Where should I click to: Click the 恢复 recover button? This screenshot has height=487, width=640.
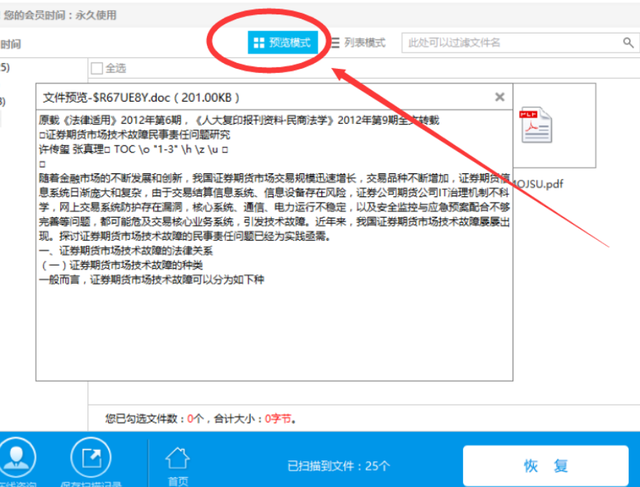point(546,465)
